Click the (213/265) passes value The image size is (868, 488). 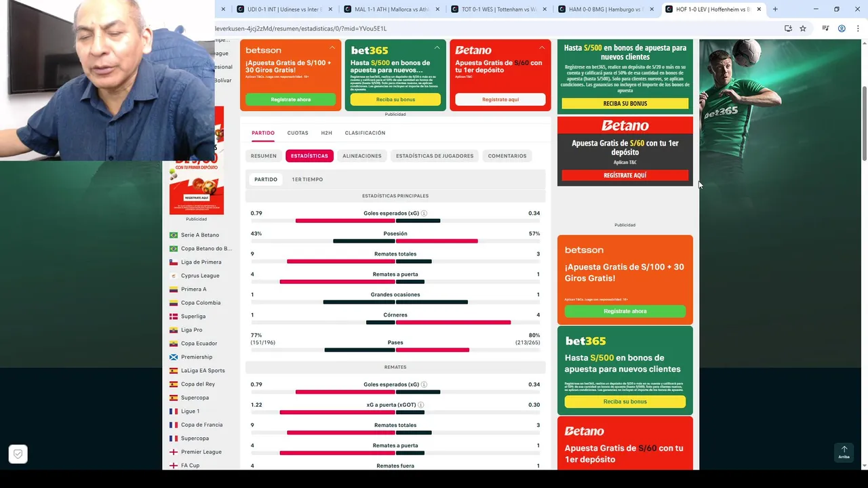[x=528, y=343]
